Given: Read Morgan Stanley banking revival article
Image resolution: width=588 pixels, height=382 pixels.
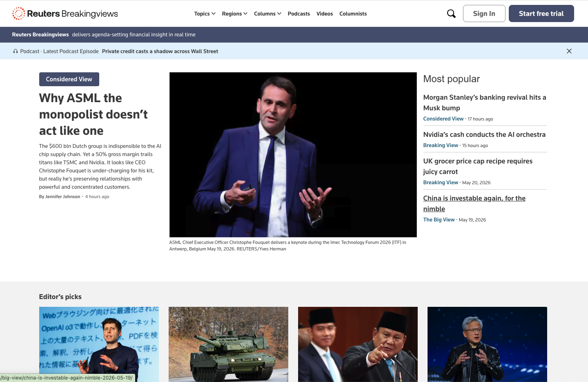Looking at the screenshot, I should (x=485, y=103).
